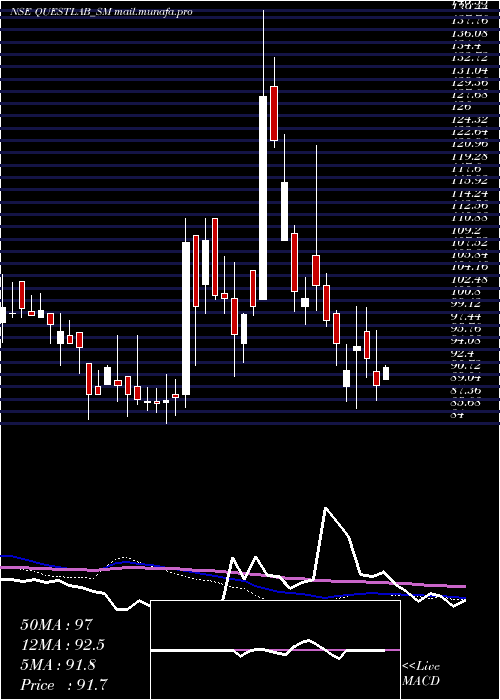This screenshot has width=500, height=700.
Task: Click the last white candle on the right
Action: click(x=386, y=373)
